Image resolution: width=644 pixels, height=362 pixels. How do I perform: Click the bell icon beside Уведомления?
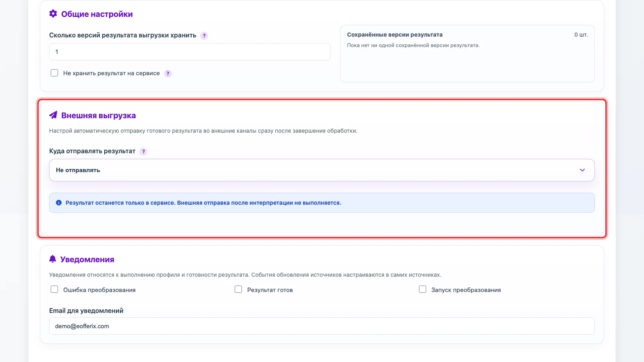tap(53, 259)
